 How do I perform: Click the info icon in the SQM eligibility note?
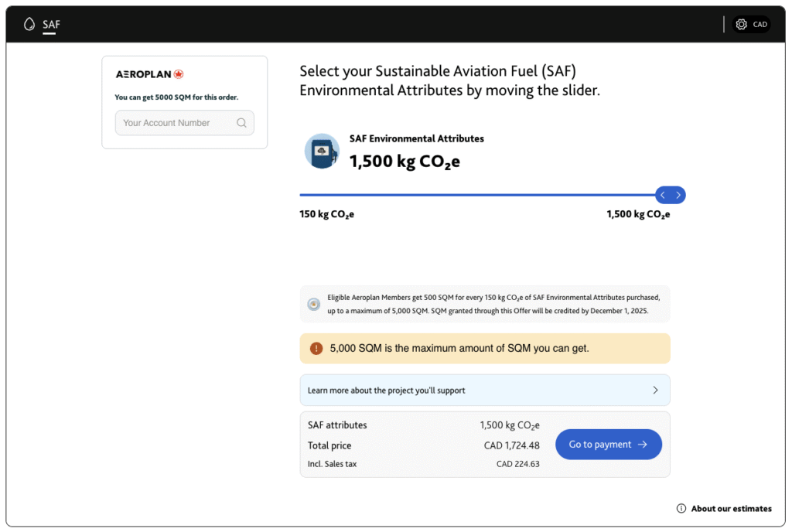[313, 304]
